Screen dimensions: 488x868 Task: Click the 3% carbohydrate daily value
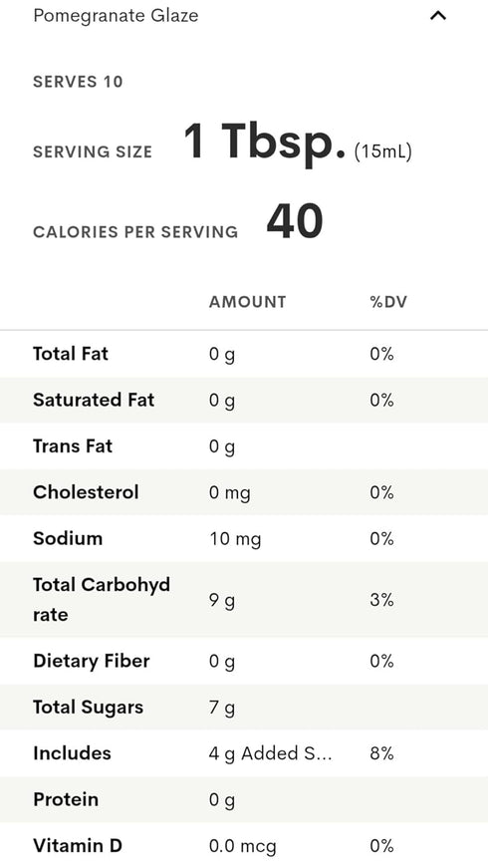point(381,600)
